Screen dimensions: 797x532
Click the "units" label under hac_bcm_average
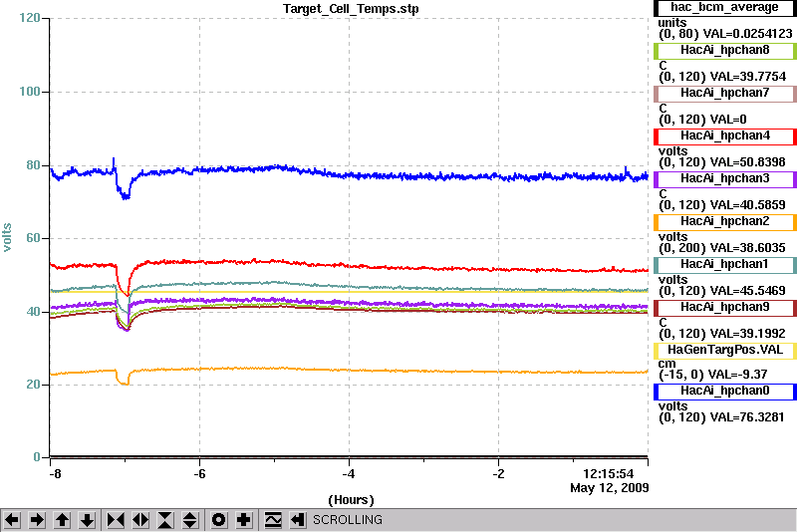coord(671,23)
